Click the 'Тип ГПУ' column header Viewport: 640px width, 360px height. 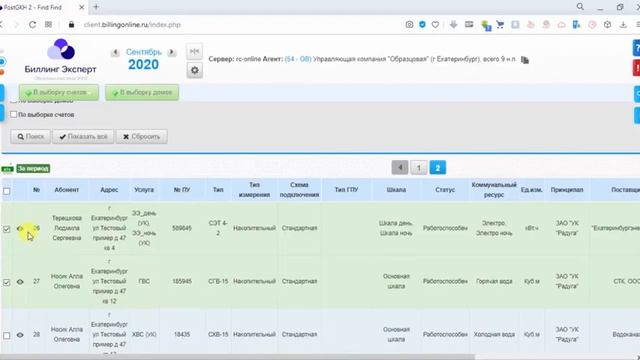pyautogui.click(x=346, y=190)
